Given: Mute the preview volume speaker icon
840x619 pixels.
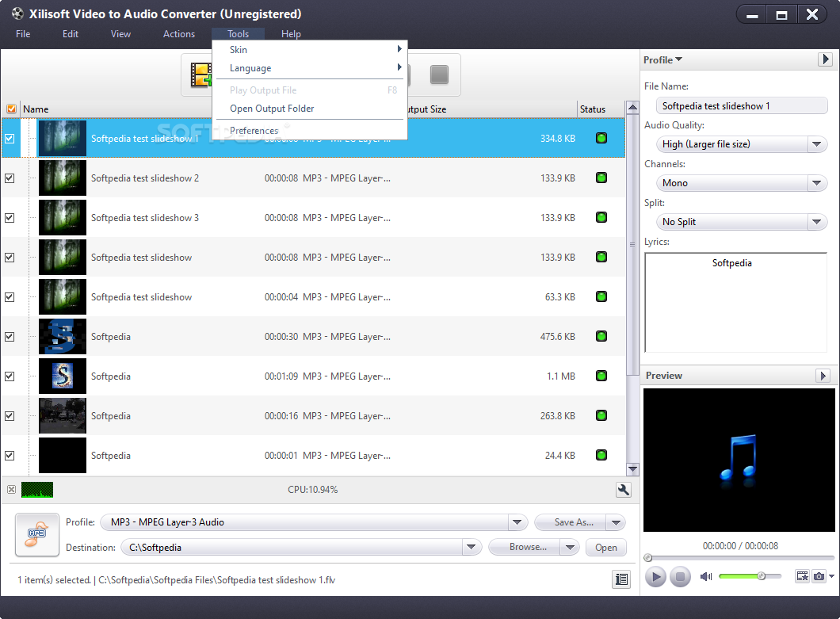Looking at the screenshot, I should point(706,577).
